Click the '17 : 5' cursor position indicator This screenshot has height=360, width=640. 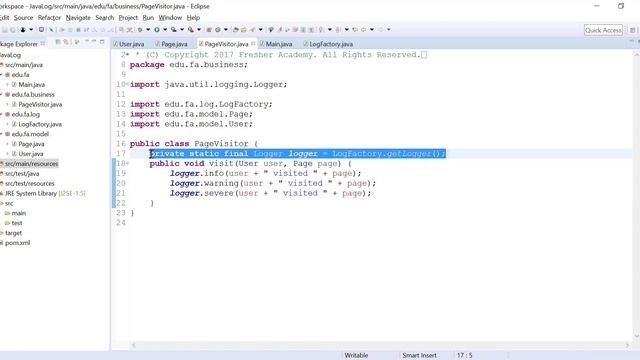coord(464,356)
